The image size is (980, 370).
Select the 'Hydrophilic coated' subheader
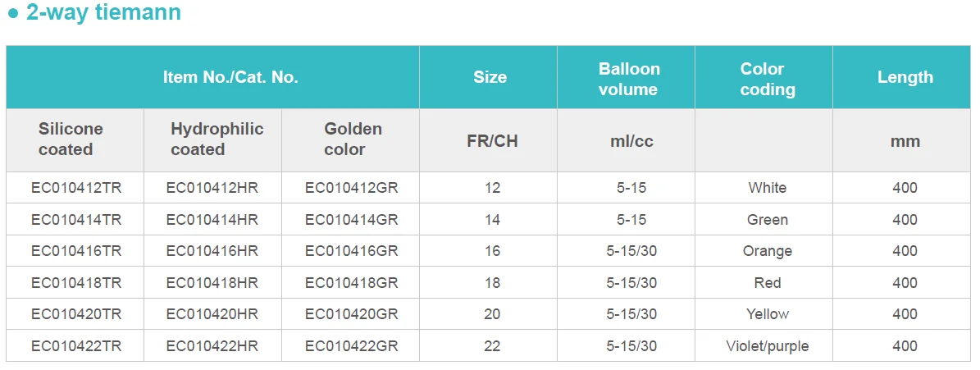[x=217, y=139]
